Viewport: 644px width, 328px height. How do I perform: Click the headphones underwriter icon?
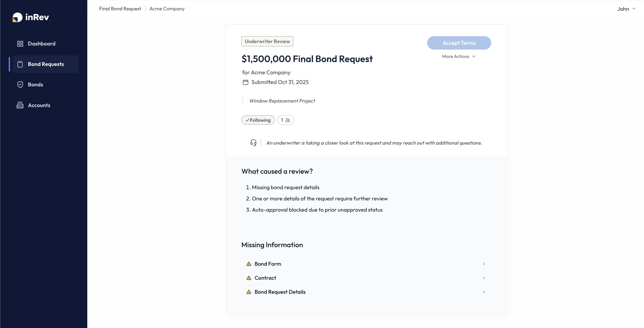click(x=253, y=142)
